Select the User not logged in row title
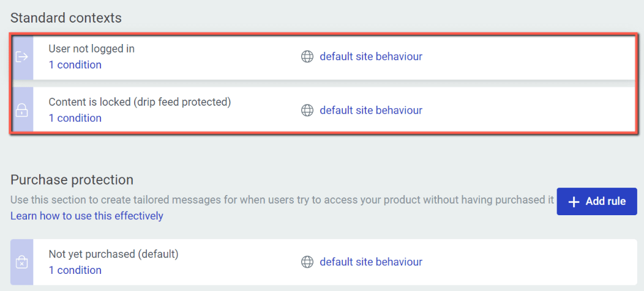The height and width of the screenshot is (291, 644). (x=92, y=49)
